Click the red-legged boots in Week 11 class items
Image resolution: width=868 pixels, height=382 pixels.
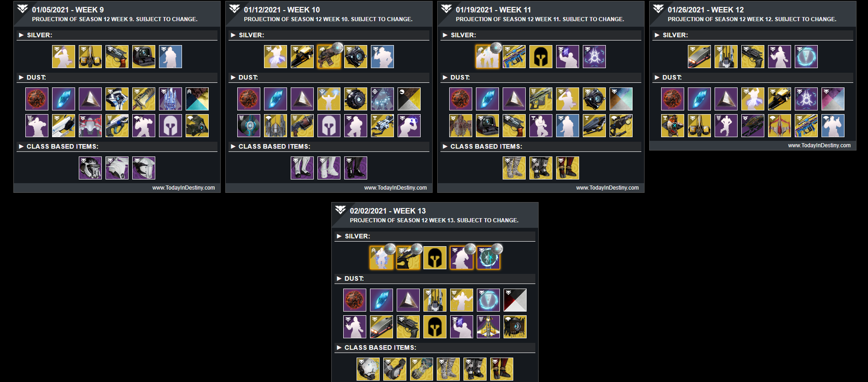(568, 168)
